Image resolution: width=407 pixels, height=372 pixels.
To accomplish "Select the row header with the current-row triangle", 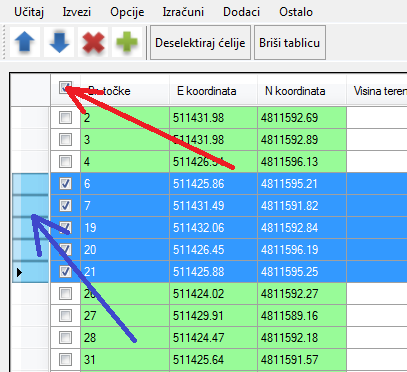I will pos(30,272).
